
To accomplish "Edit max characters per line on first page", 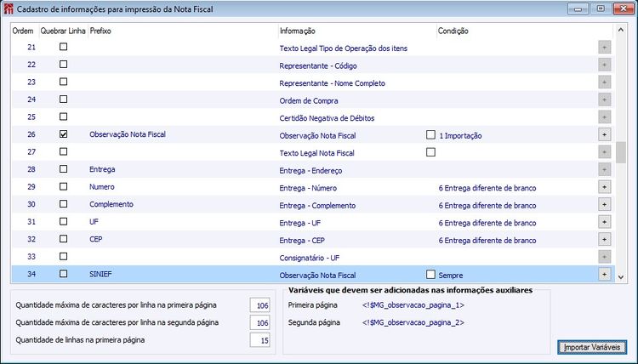I will [259, 305].
